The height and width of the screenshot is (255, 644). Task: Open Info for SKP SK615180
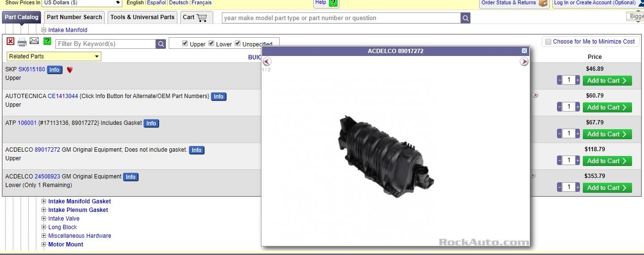click(x=55, y=70)
